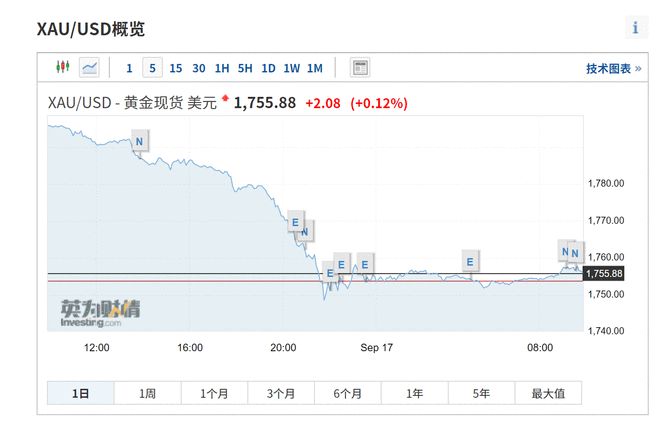The width and height of the screenshot is (660, 425).
Task: Open the news calendar icon in toolbar
Action: 360,68
